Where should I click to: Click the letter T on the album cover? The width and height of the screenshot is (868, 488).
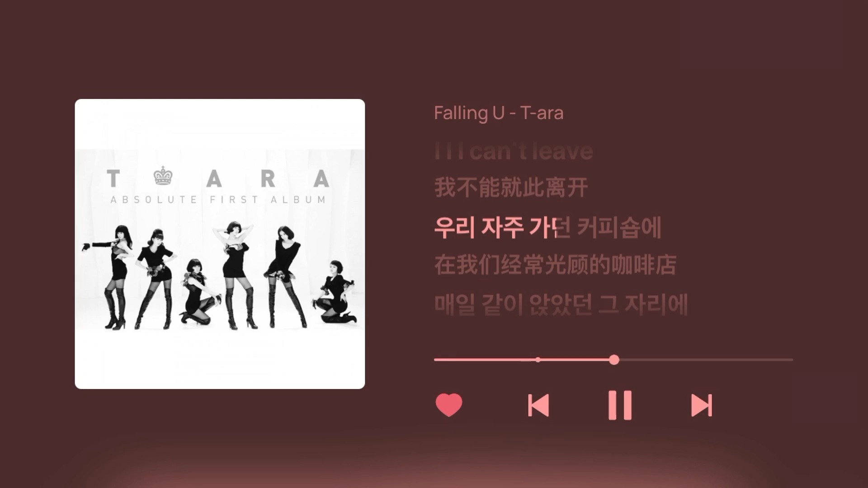pos(113,178)
